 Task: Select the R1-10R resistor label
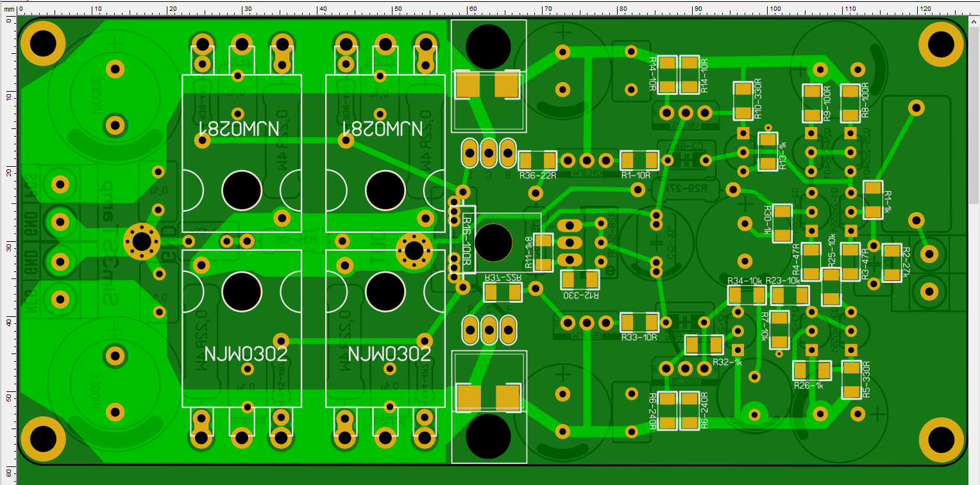tap(636, 175)
